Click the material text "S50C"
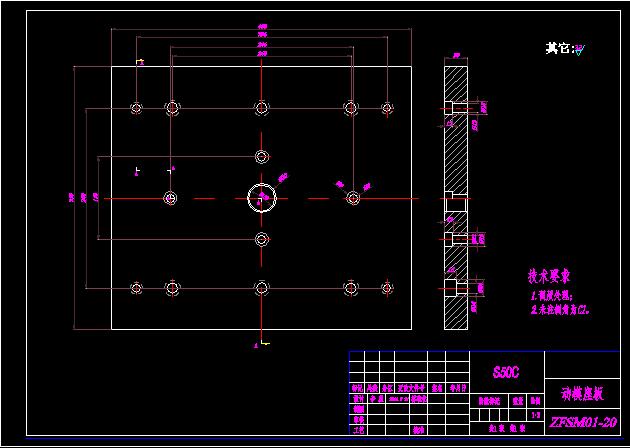This screenshot has height=448, width=630. pyautogui.click(x=506, y=372)
